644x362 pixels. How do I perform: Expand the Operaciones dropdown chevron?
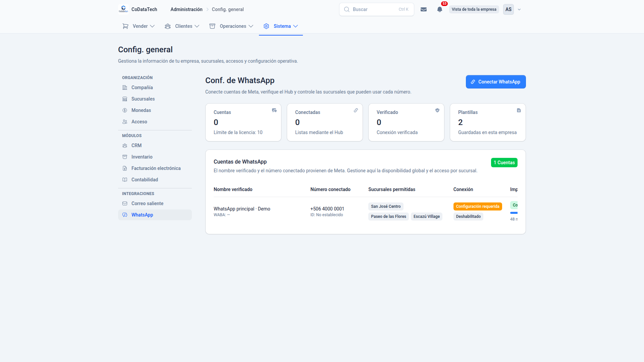coord(251,26)
